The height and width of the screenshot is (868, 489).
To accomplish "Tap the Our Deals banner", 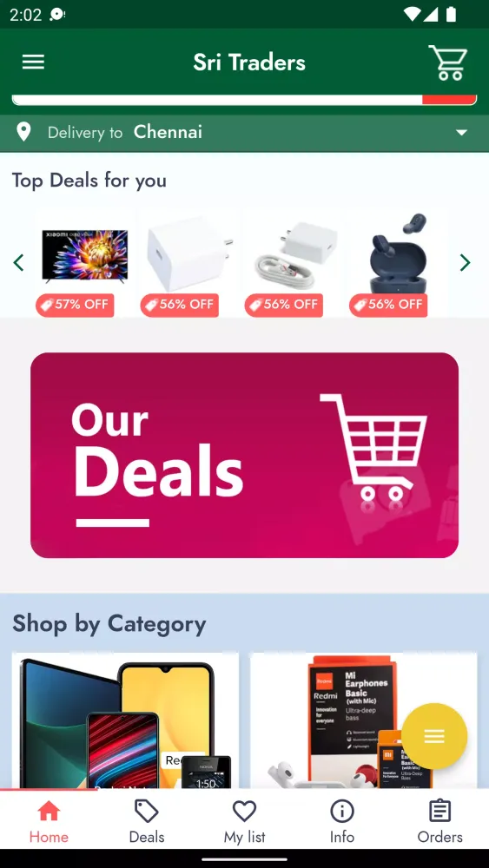I will point(244,455).
